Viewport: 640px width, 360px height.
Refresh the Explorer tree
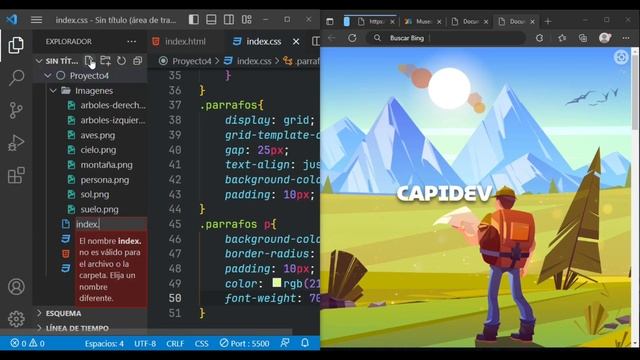(x=122, y=61)
